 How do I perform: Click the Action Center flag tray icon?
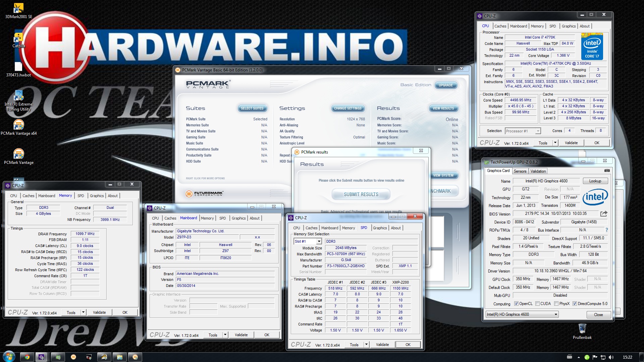595,357
